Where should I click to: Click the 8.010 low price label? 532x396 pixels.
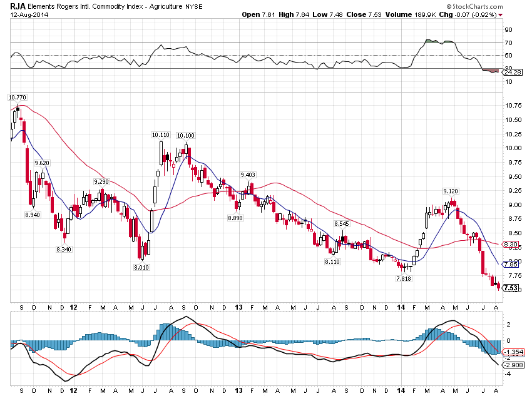pyautogui.click(x=141, y=267)
